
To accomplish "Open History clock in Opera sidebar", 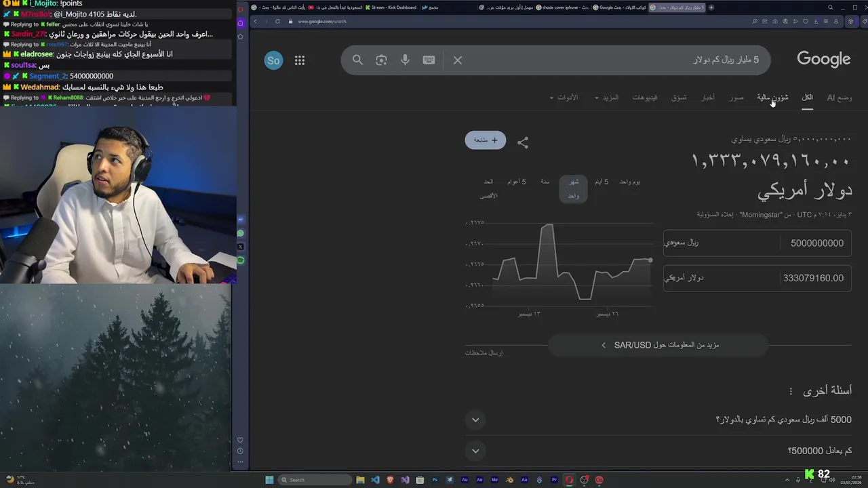I will (x=240, y=451).
